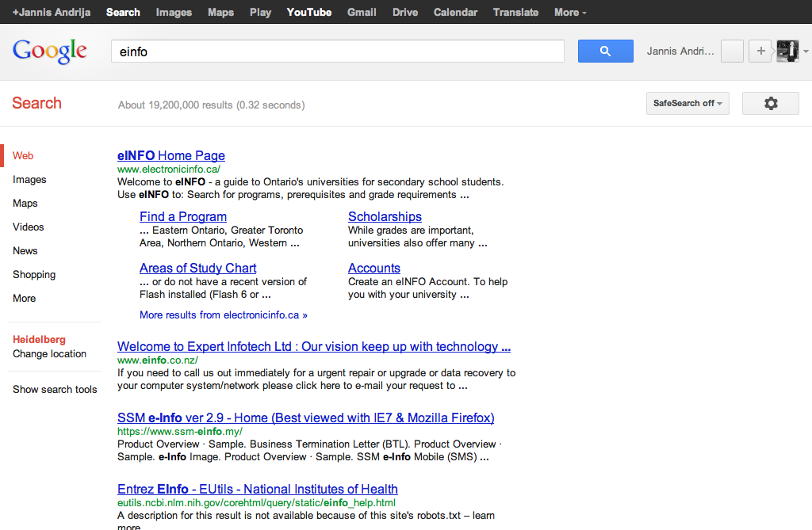Open settings gear options button
The height and width of the screenshot is (530, 812).
point(771,104)
